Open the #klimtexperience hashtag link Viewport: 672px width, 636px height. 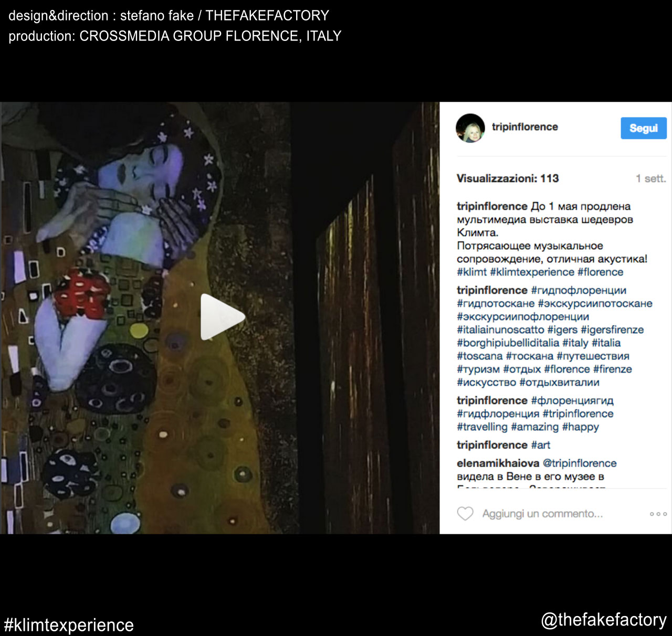(532, 272)
